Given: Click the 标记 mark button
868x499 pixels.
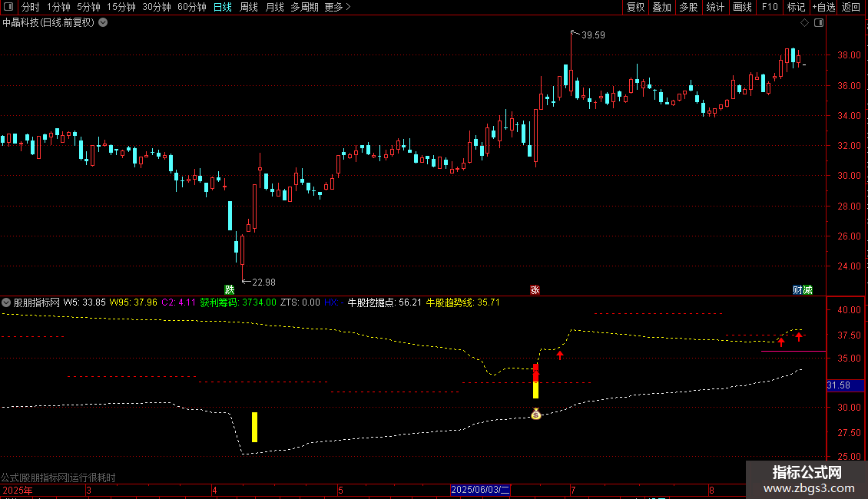Looking at the screenshot, I should pyautogui.click(x=796, y=7).
